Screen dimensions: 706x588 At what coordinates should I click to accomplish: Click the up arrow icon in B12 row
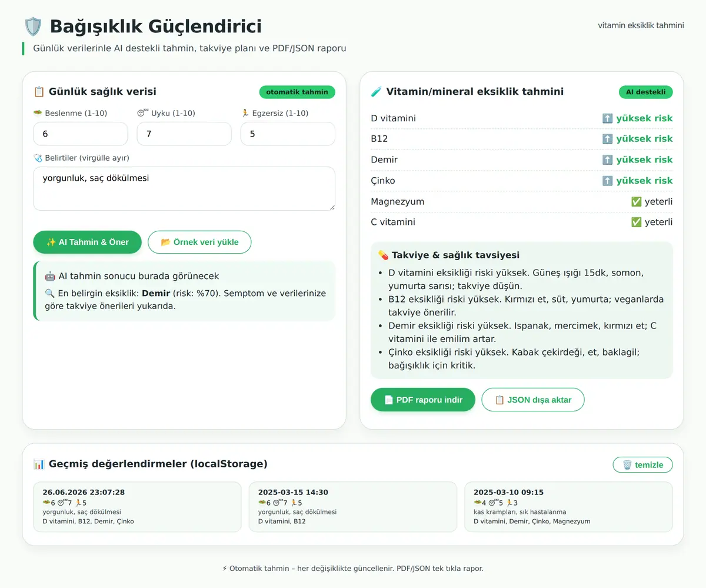(608, 139)
